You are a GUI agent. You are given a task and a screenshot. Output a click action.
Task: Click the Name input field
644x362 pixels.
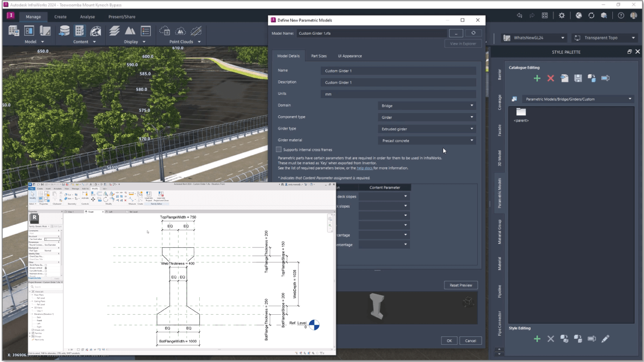pos(398,71)
